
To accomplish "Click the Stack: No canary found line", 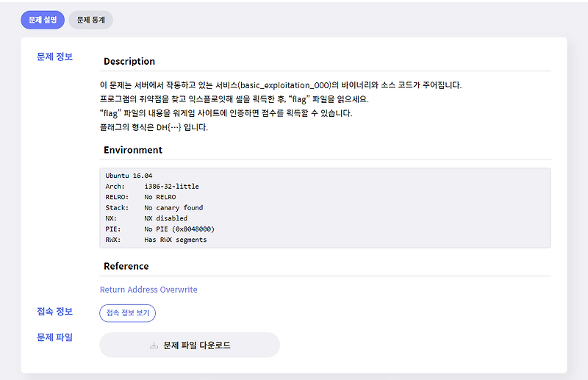I will pos(154,208).
